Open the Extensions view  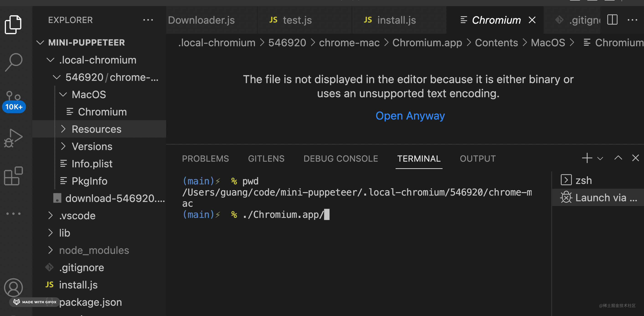13,176
